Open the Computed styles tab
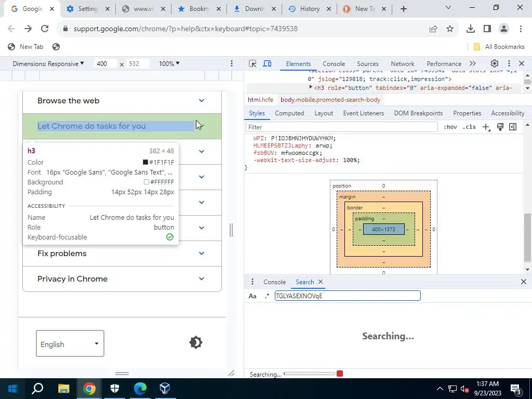532x399 pixels. pyautogui.click(x=289, y=113)
